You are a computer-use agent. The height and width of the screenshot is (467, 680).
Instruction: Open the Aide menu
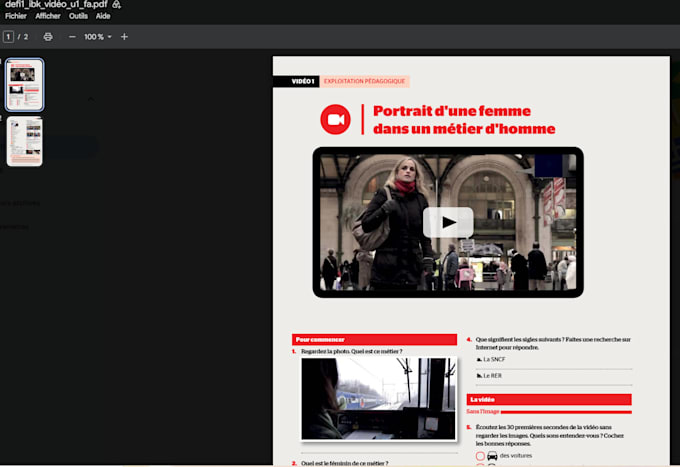[103, 16]
